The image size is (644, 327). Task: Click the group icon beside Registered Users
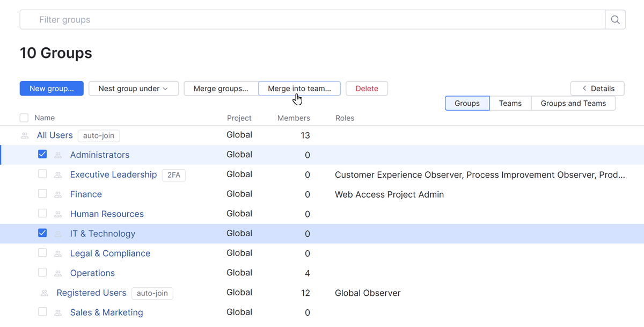click(45, 293)
